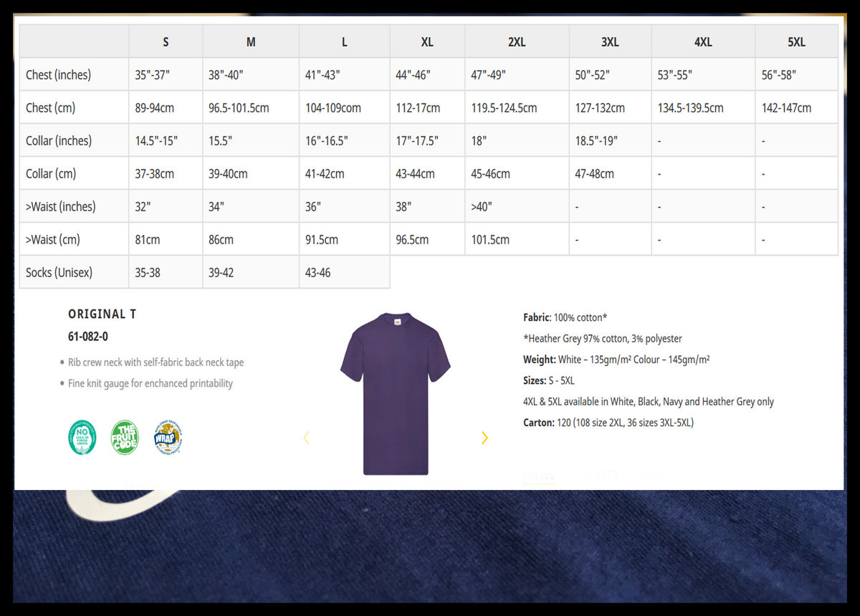Viewport: 860px width, 616px height.
Task: Click the green Fruit Code badge
Action: click(x=124, y=437)
